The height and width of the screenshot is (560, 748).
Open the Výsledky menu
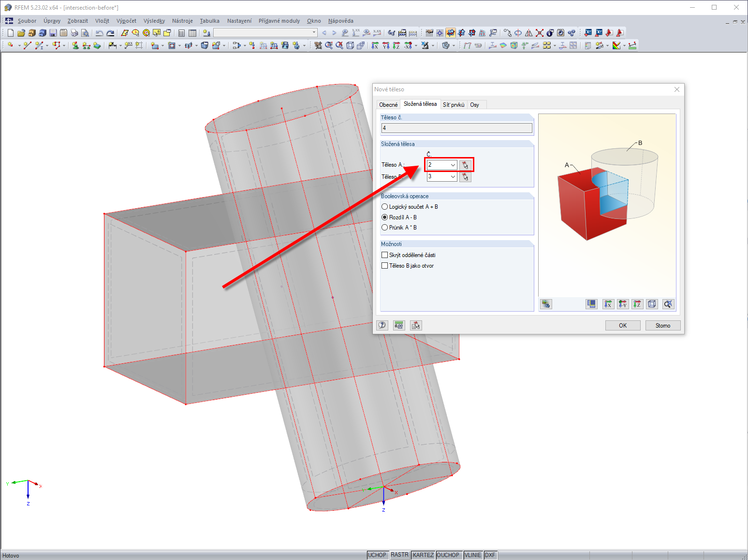click(154, 21)
